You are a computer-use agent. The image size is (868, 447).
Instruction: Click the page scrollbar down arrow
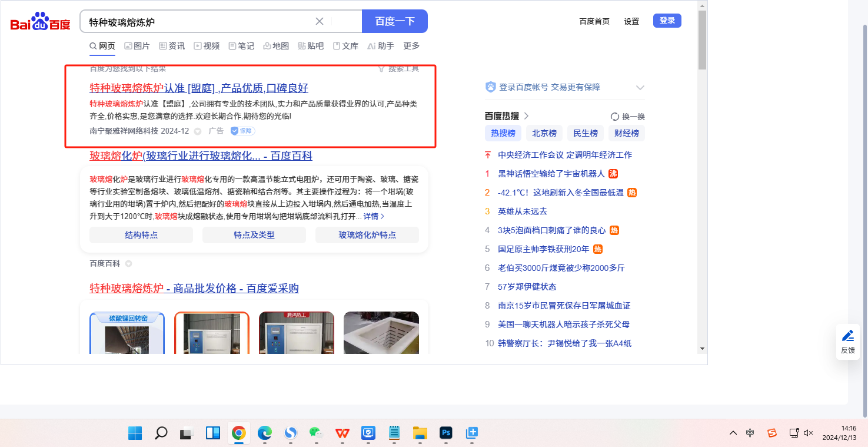[x=702, y=349]
